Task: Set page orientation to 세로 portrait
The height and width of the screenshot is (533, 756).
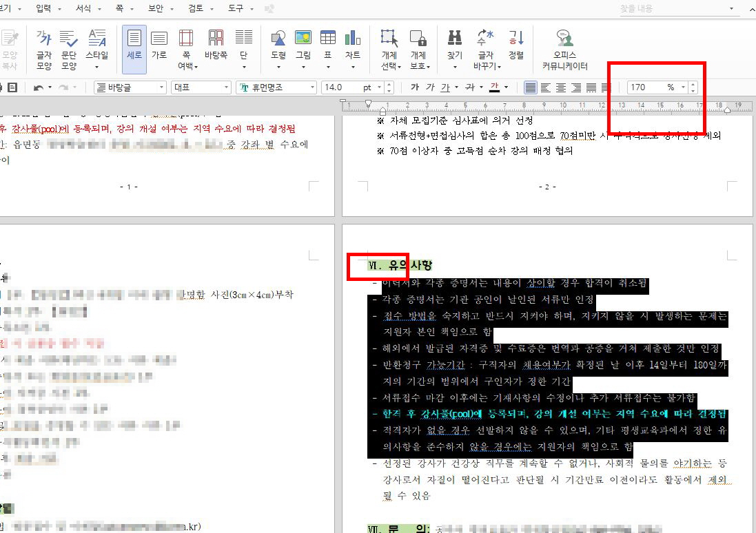Action: (x=134, y=49)
